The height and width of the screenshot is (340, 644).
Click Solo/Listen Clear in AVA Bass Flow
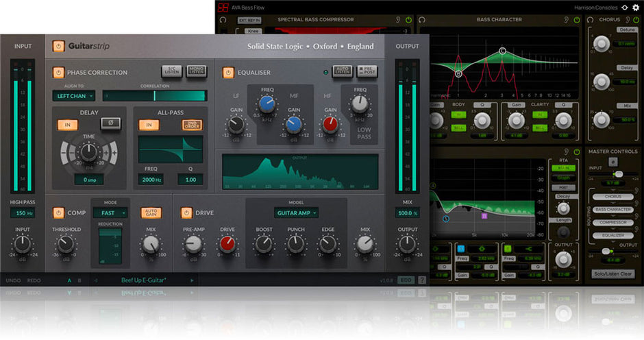[612, 274]
